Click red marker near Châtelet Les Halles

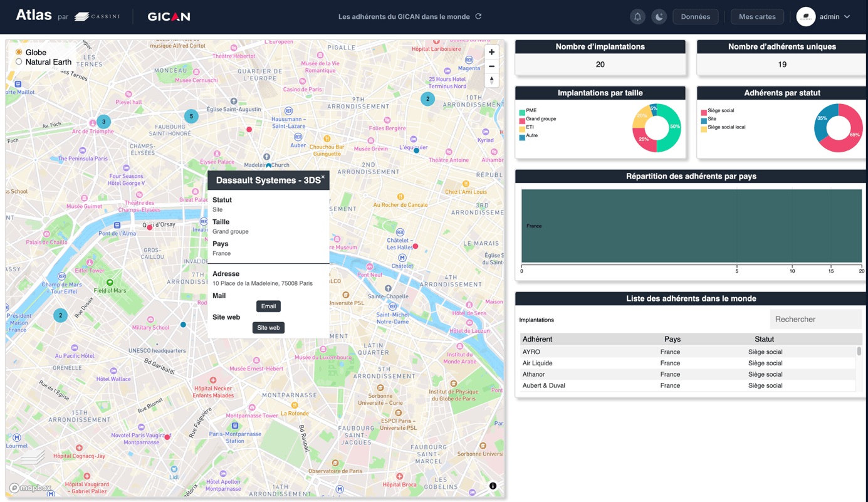point(416,246)
